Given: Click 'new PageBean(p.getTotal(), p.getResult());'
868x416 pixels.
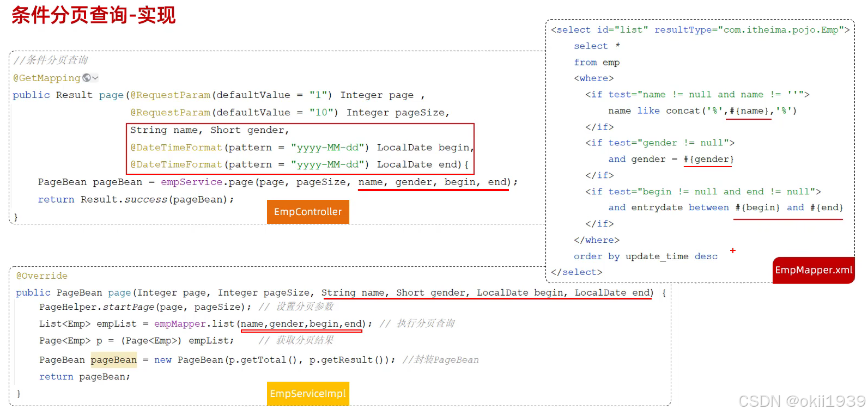Looking at the screenshot, I should [275, 360].
